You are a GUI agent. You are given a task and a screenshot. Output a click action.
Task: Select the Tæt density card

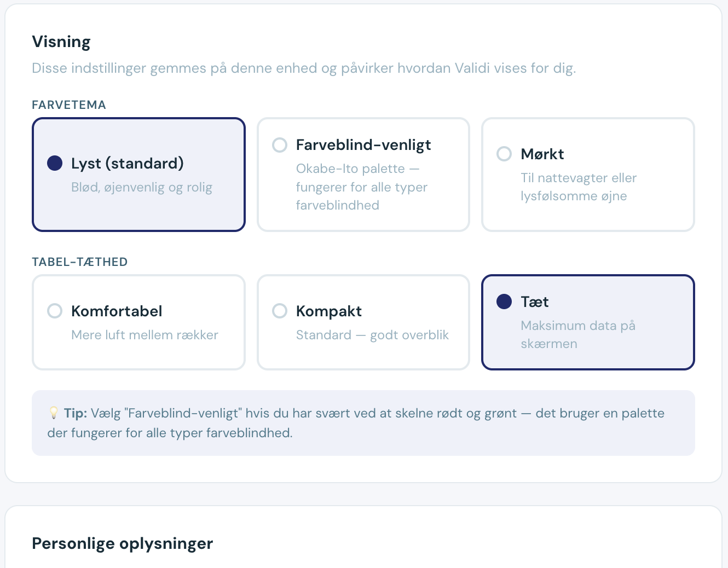pos(587,322)
